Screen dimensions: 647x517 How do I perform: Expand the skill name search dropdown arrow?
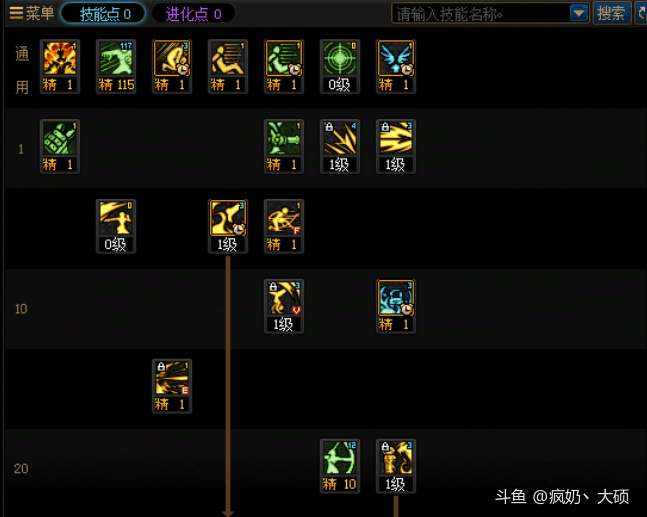coord(579,13)
